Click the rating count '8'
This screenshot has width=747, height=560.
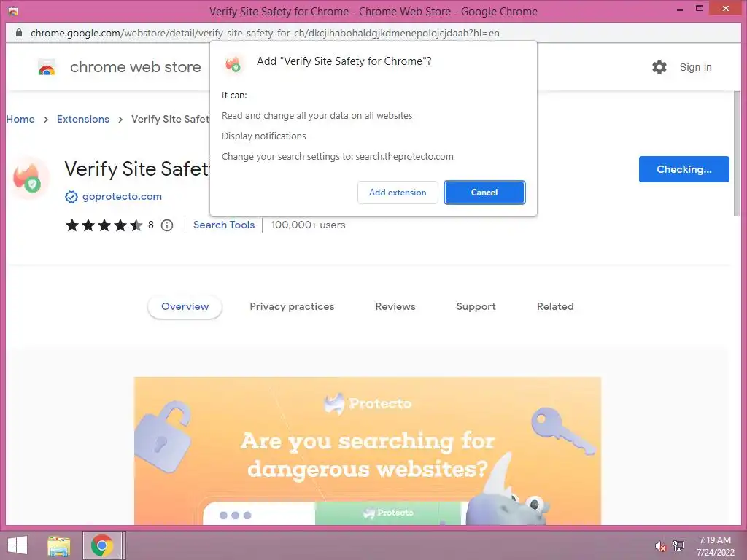click(x=150, y=225)
